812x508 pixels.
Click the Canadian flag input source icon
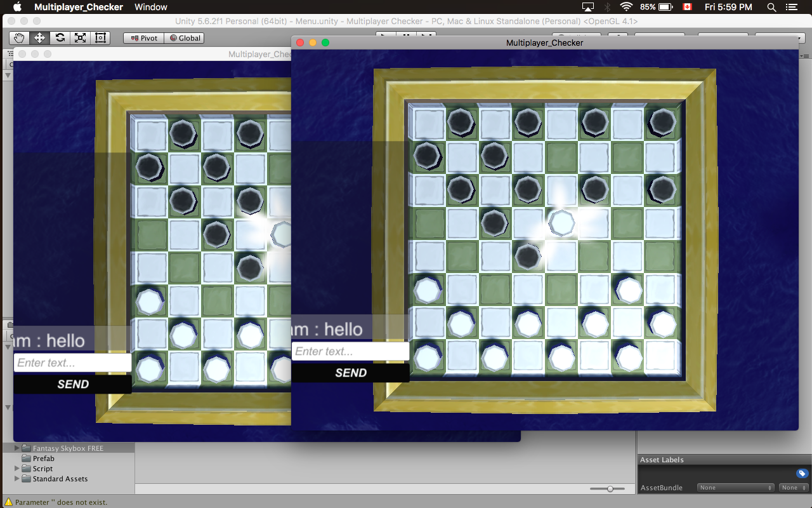(687, 7)
